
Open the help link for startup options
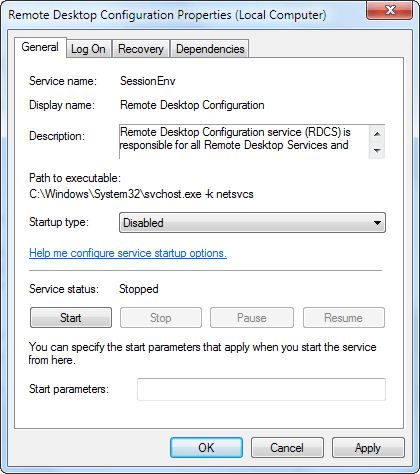point(128,253)
